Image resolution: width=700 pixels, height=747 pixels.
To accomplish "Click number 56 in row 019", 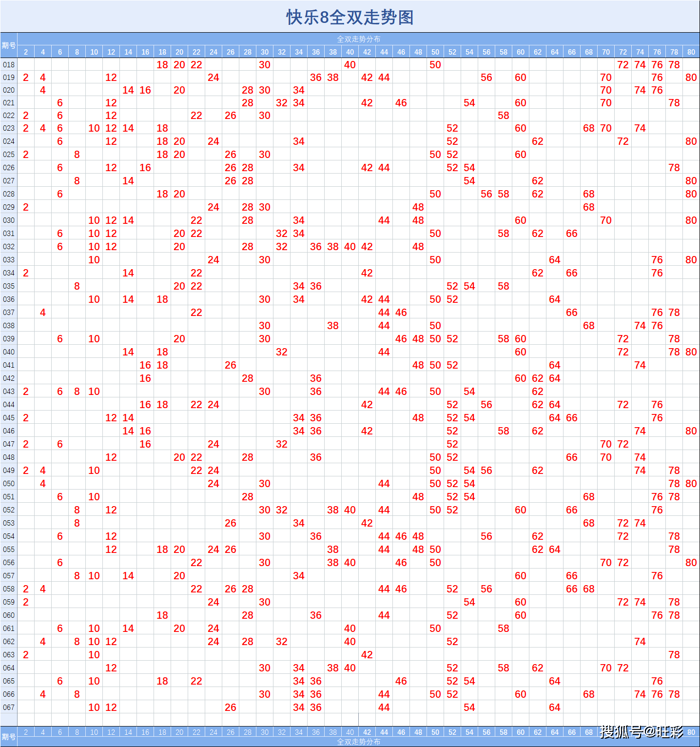I will (486, 78).
